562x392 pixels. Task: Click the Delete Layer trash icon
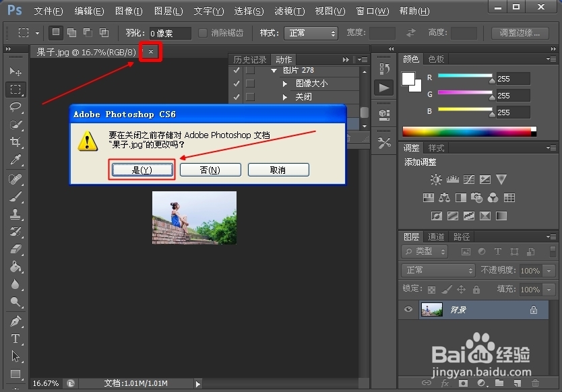(535, 383)
